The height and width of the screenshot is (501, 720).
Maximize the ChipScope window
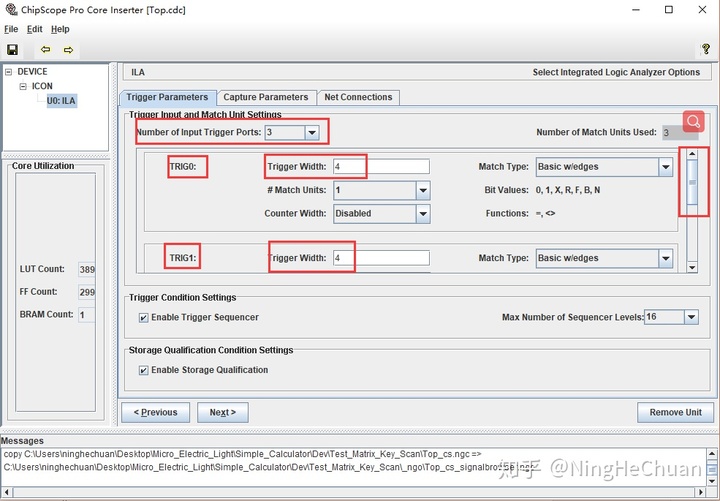(669, 10)
